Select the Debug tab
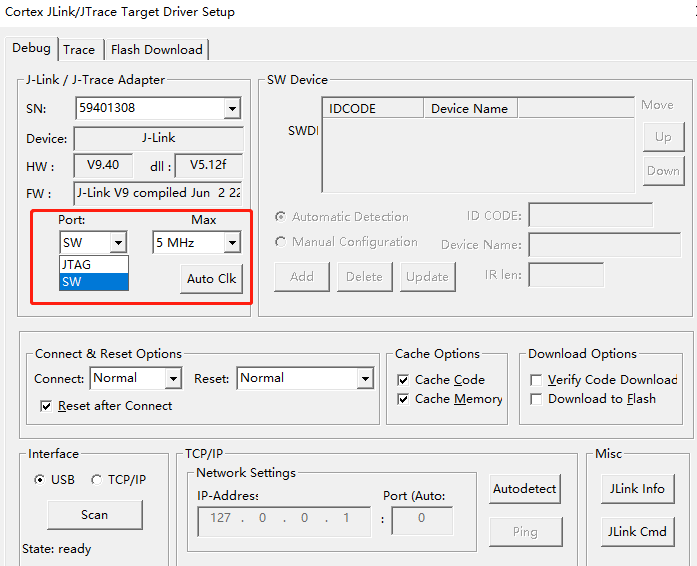This screenshot has width=697, height=566. tap(31, 48)
